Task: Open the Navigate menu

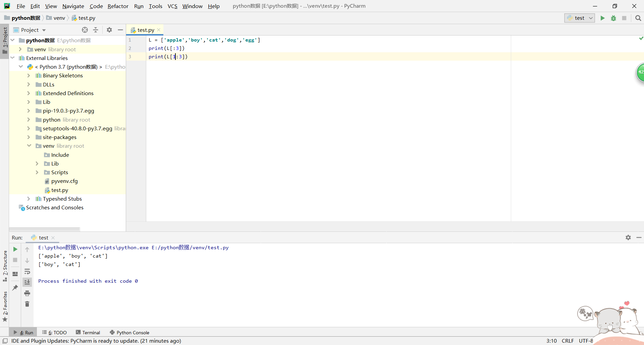Action: click(x=73, y=6)
